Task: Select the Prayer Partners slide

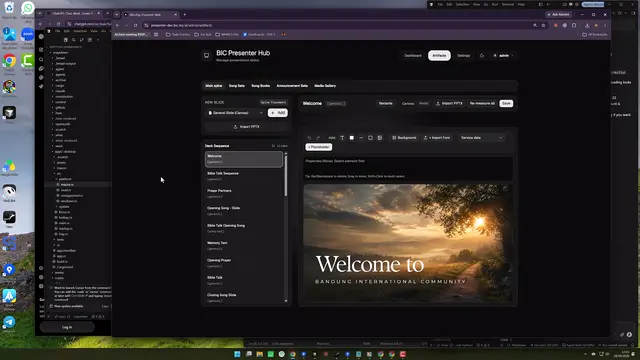Action: 244,193
